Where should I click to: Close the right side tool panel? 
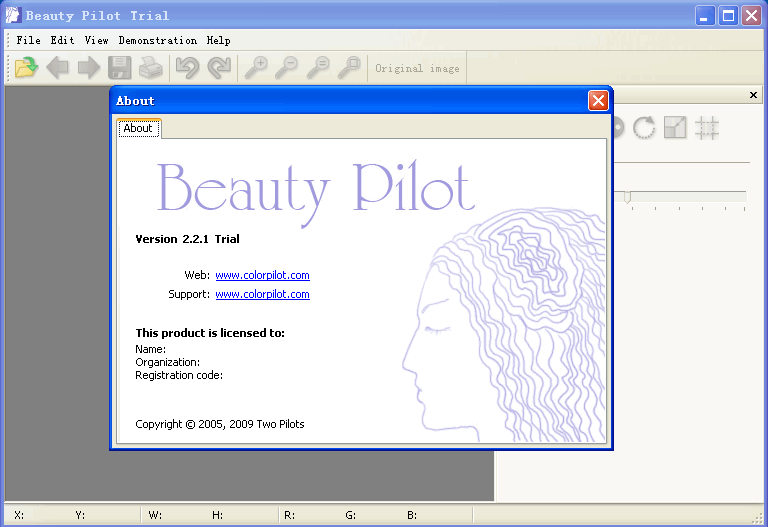click(x=753, y=95)
